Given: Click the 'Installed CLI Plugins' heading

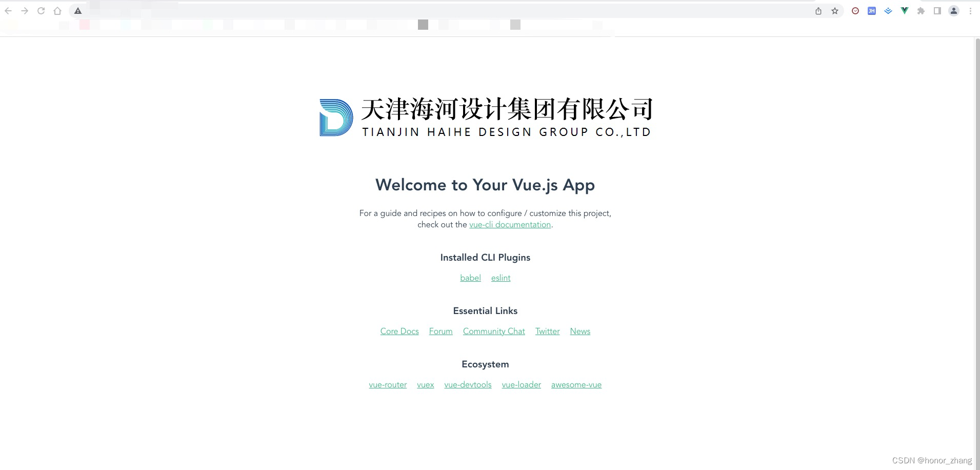Looking at the screenshot, I should coord(485,258).
